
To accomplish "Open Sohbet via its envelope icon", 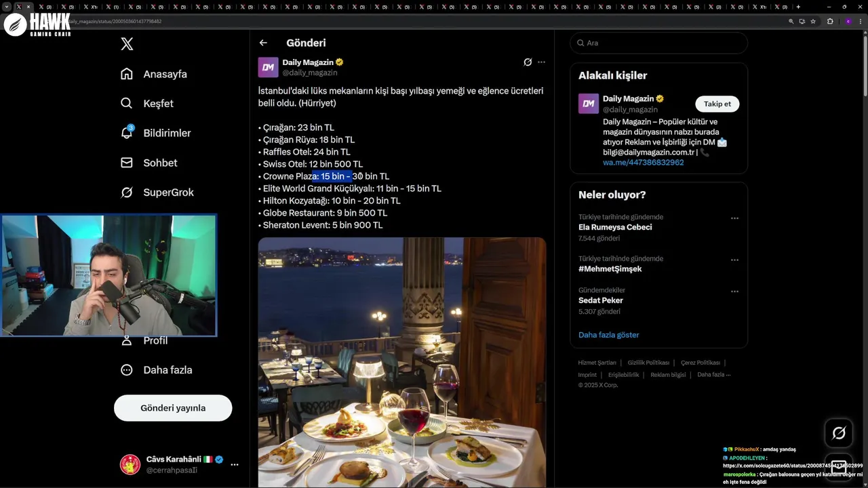I will coord(127,163).
